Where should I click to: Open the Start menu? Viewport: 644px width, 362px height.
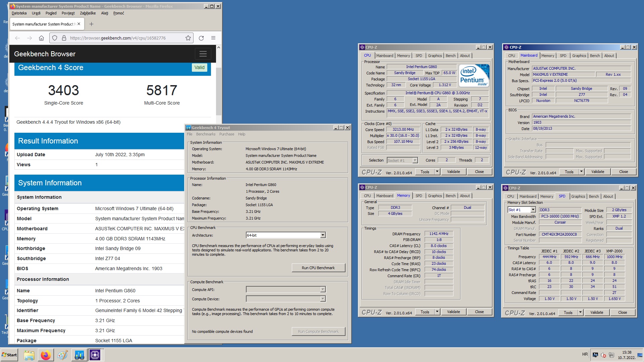click(x=9, y=355)
